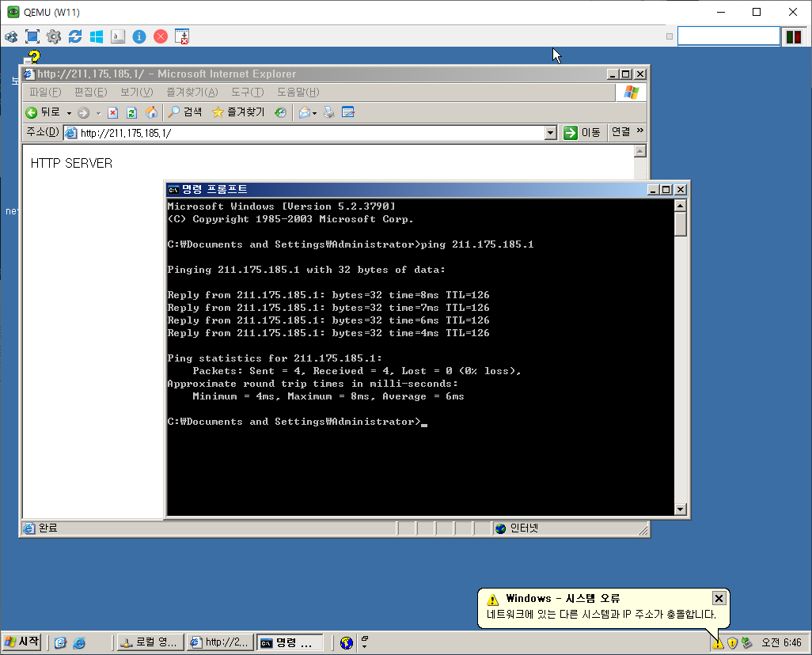Click the IE address field with http://211.175.185.1/
The image size is (812, 655).
coord(311,133)
